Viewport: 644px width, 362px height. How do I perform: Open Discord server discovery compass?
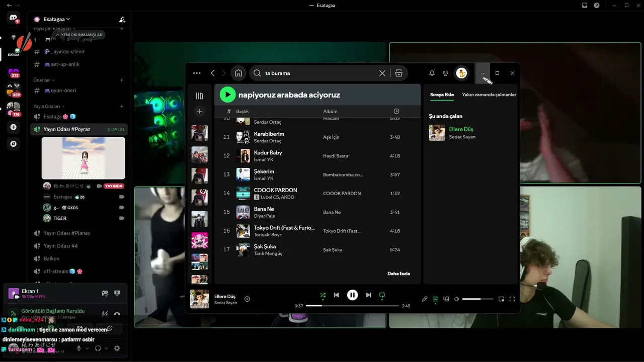[x=13, y=144]
